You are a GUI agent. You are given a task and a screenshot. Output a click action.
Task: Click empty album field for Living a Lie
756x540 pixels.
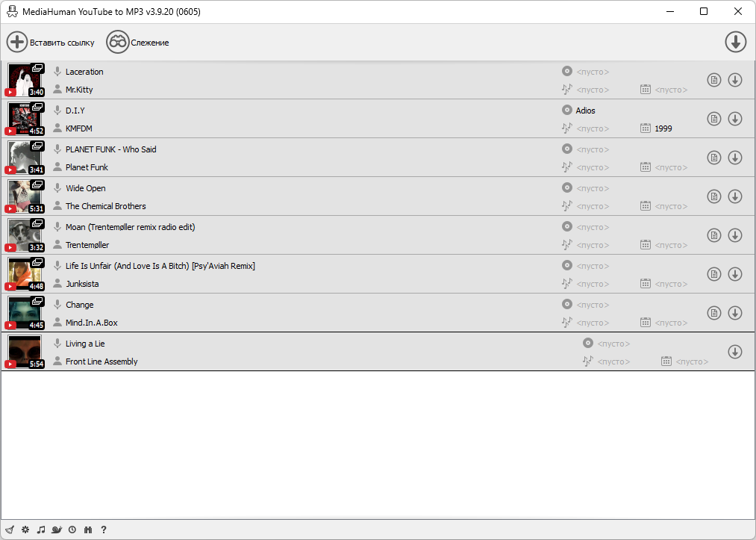pos(613,344)
